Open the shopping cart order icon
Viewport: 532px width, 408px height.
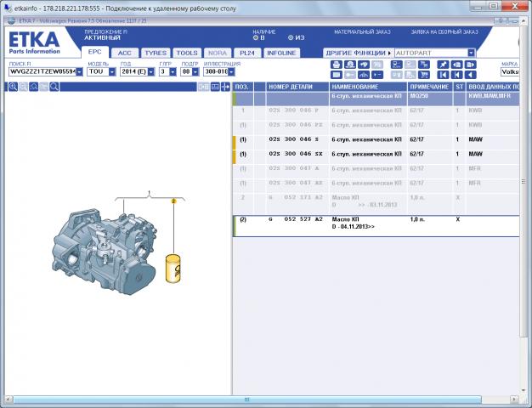pyautogui.click(x=424, y=75)
